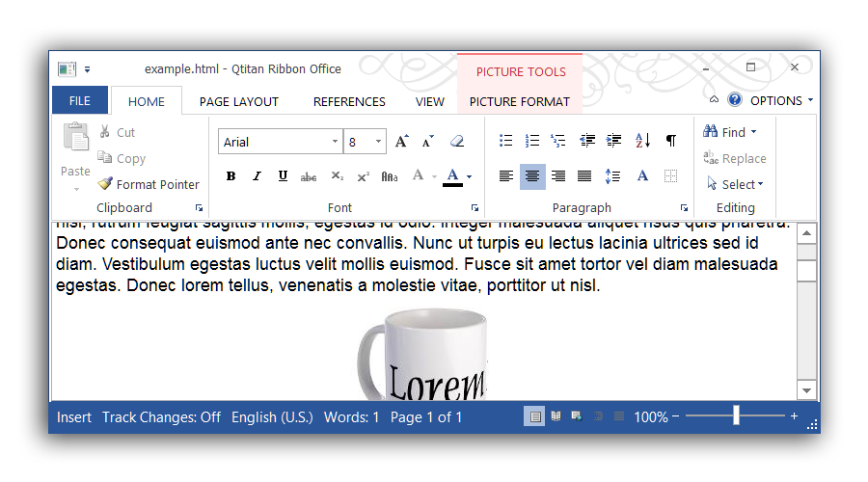Viewport: 868px width, 482px height.
Task: Click the Sort A to Z icon
Action: [x=642, y=141]
